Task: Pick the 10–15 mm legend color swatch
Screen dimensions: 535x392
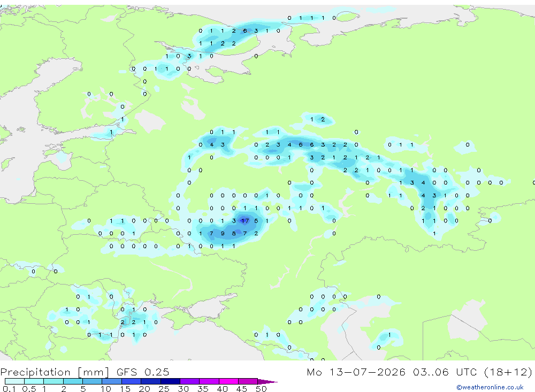Action: click(x=112, y=381)
